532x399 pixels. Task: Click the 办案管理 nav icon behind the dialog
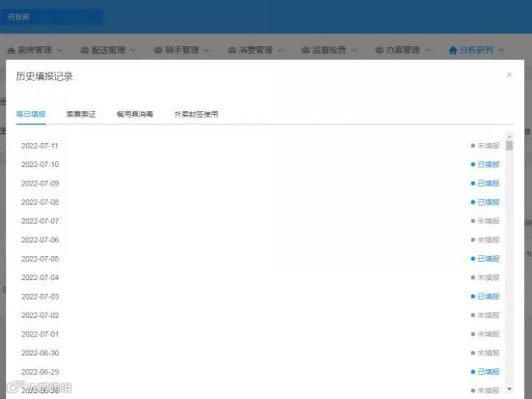point(379,50)
